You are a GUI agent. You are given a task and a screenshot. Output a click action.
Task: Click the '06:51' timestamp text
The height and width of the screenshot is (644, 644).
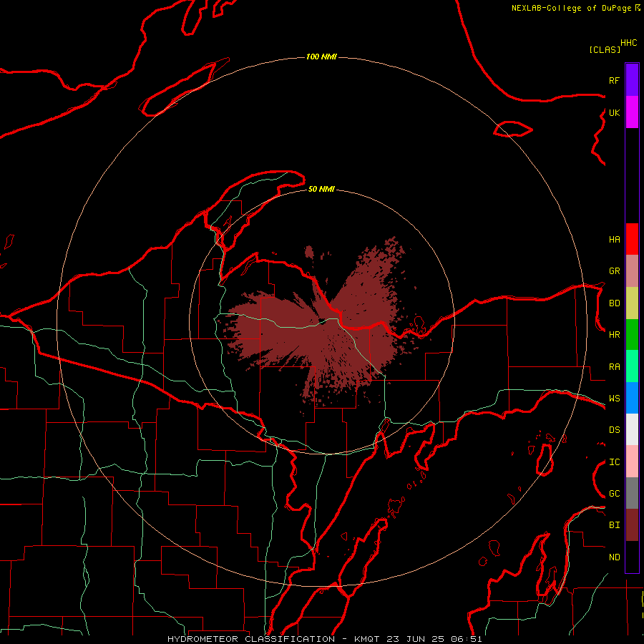[466, 639]
